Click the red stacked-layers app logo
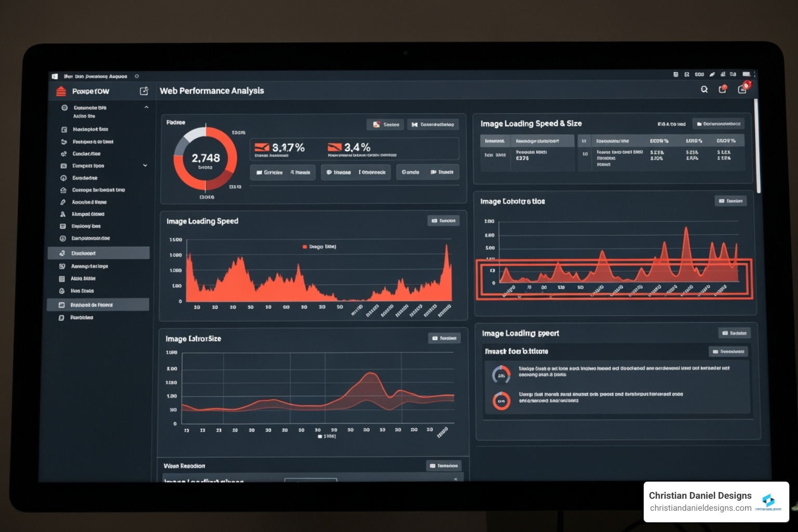 point(61,91)
